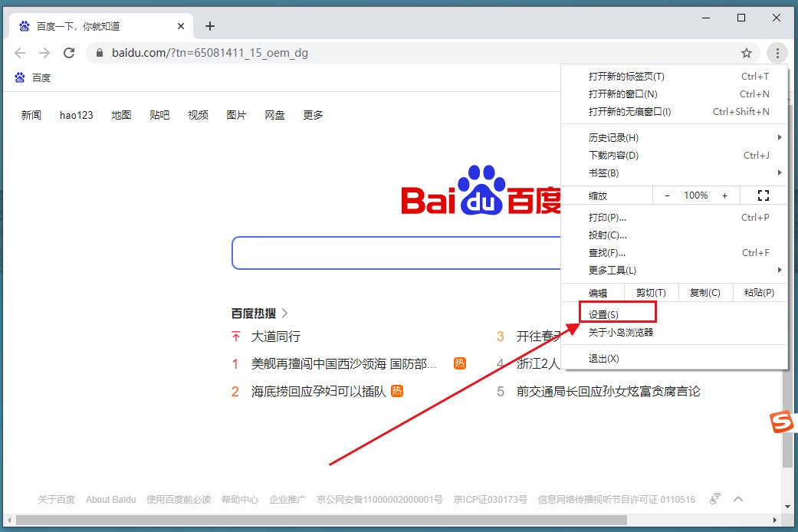Close the Baidu tab
798x532 pixels.
coord(181,26)
